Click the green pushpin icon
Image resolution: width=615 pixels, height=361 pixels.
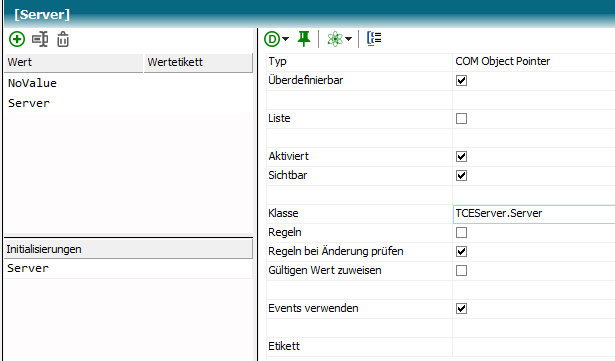pyautogui.click(x=304, y=39)
